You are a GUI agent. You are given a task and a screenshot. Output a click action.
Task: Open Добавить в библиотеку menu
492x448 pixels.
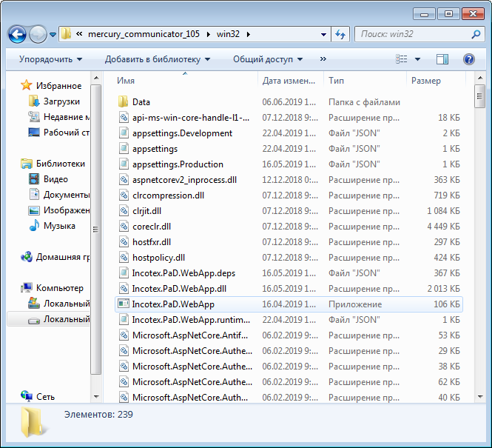point(158,59)
